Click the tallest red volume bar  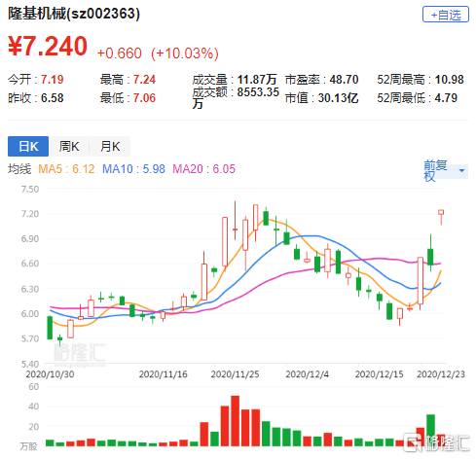coord(235,421)
